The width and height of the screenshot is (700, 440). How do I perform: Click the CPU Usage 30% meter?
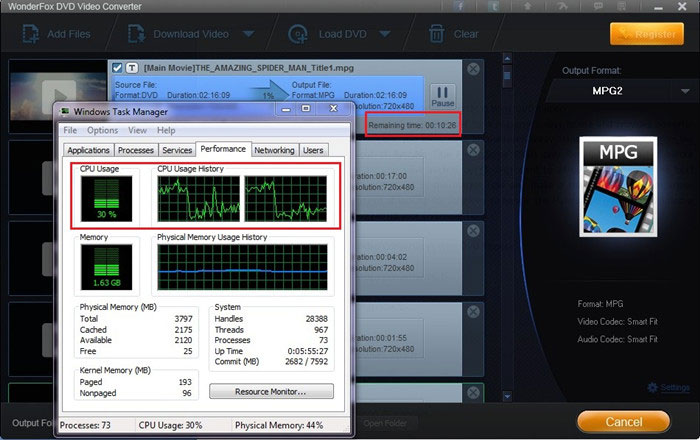click(x=106, y=199)
